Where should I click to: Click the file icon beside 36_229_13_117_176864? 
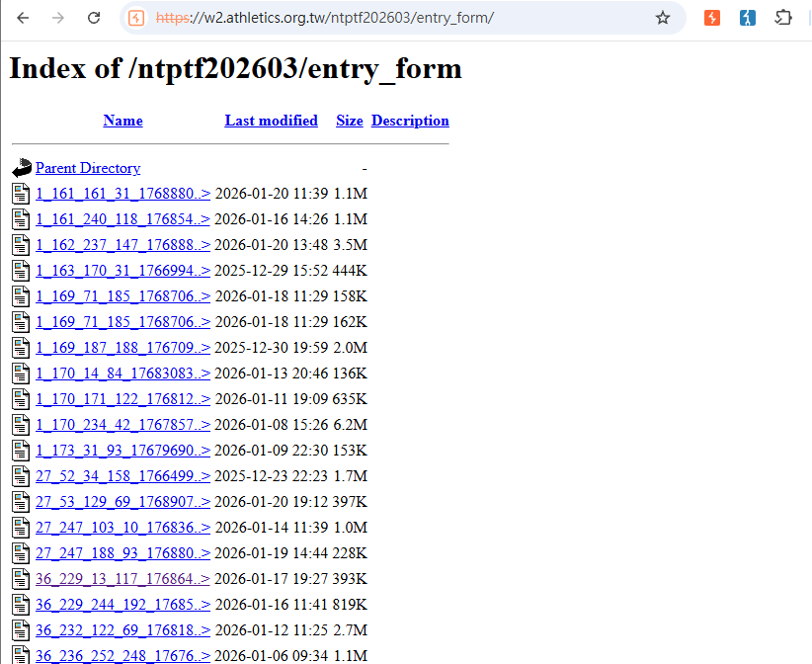[x=21, y=579]
